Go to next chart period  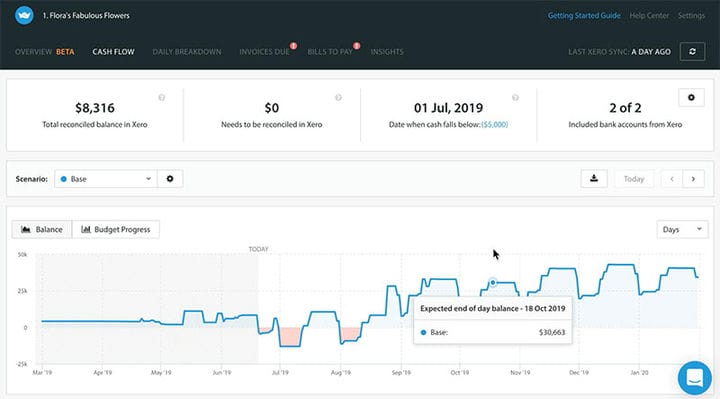pyautogui.click(x=693, y=179)
